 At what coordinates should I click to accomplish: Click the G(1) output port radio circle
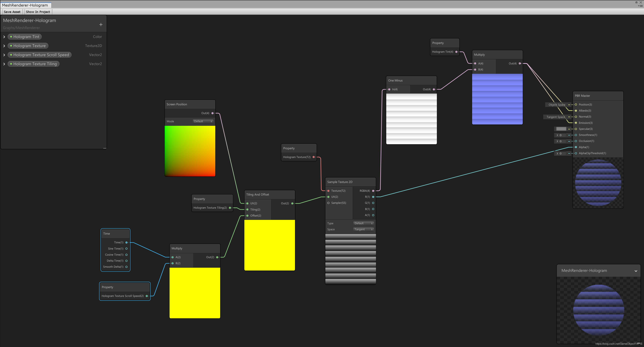(x=373, y=203)
